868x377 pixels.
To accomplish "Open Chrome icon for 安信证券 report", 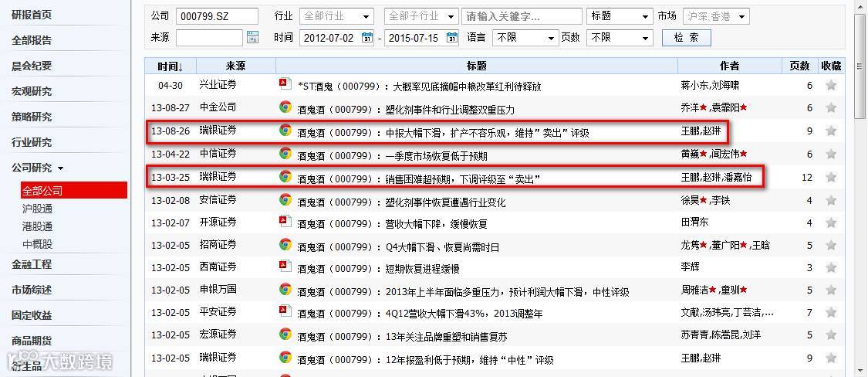I will click(285, 199).
